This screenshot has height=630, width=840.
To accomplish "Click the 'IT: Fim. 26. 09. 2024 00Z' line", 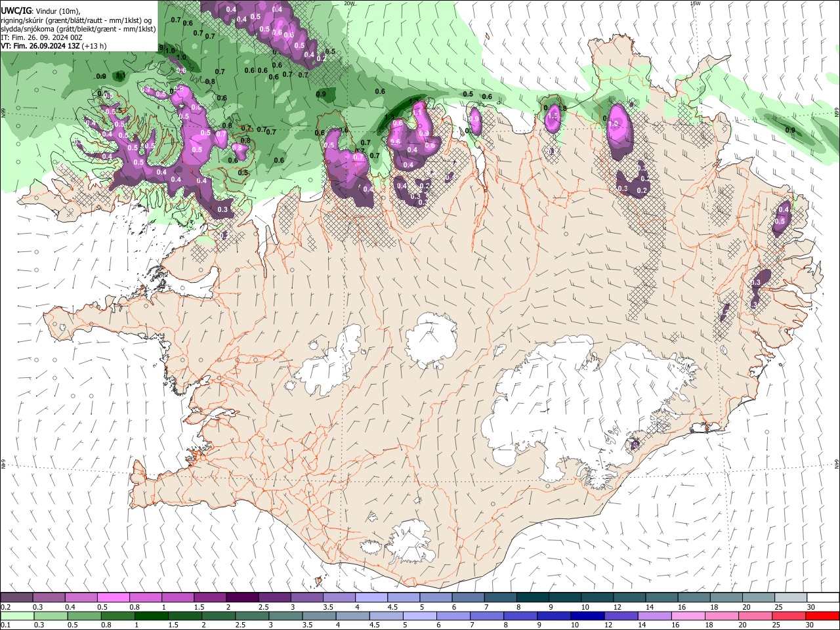I will (x=41, y=37).
